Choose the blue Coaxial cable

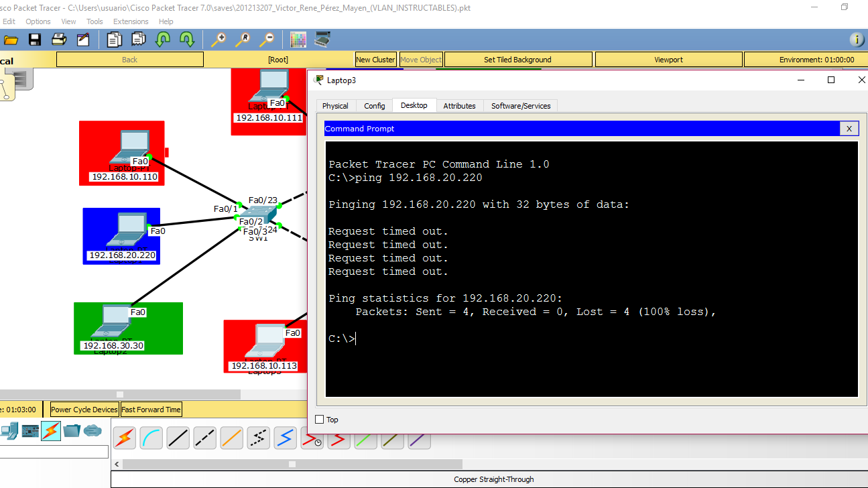tap(285, 438)
